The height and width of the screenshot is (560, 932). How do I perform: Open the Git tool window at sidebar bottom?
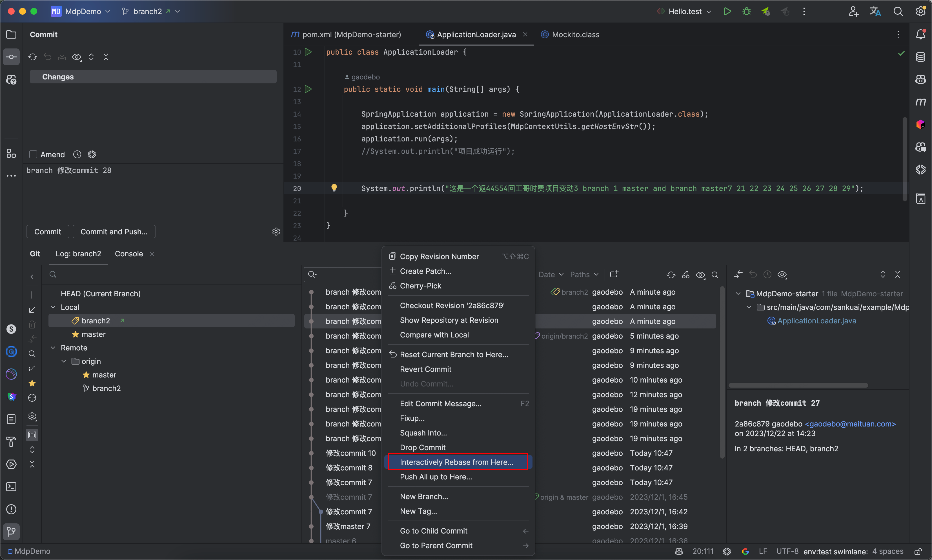pyautogui.click(x=11, y=532)
